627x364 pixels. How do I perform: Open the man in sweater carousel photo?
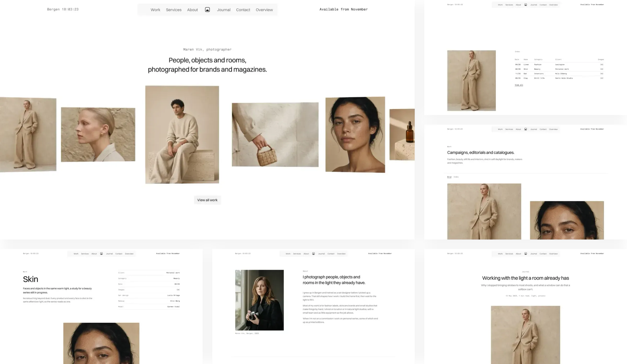click(x=182, y=135)
